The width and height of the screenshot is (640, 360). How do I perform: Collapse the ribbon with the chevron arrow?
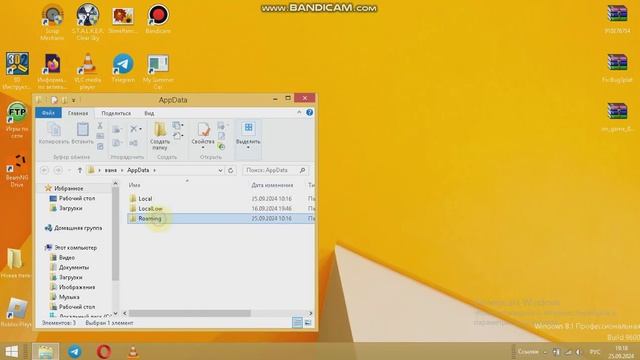pos(299,112)
